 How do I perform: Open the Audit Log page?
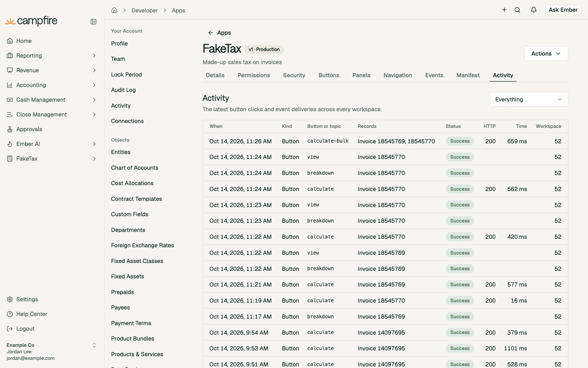point(123,90)
